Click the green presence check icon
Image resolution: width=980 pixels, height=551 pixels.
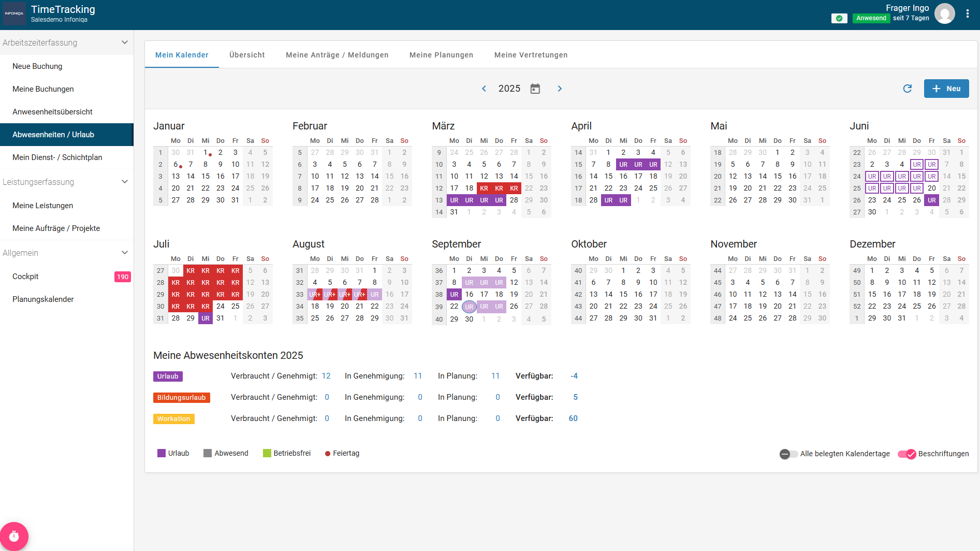pyautogui.click(x=839, y=18)
